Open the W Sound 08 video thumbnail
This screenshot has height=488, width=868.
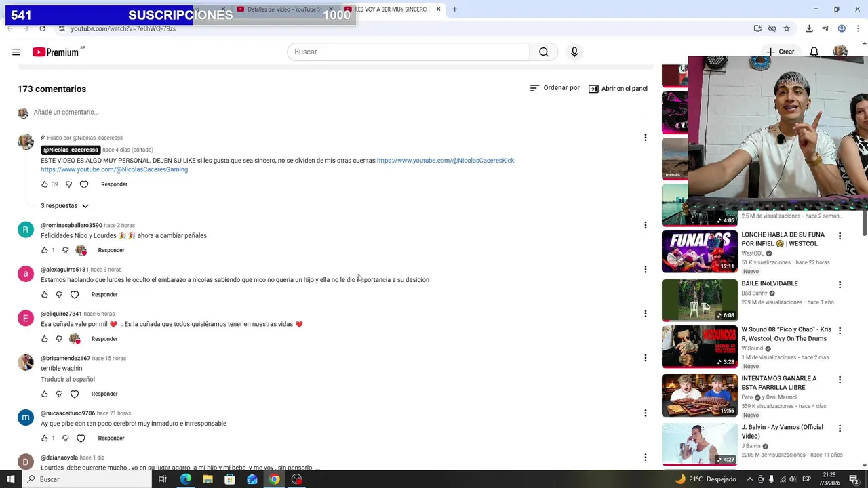(699, 347)
